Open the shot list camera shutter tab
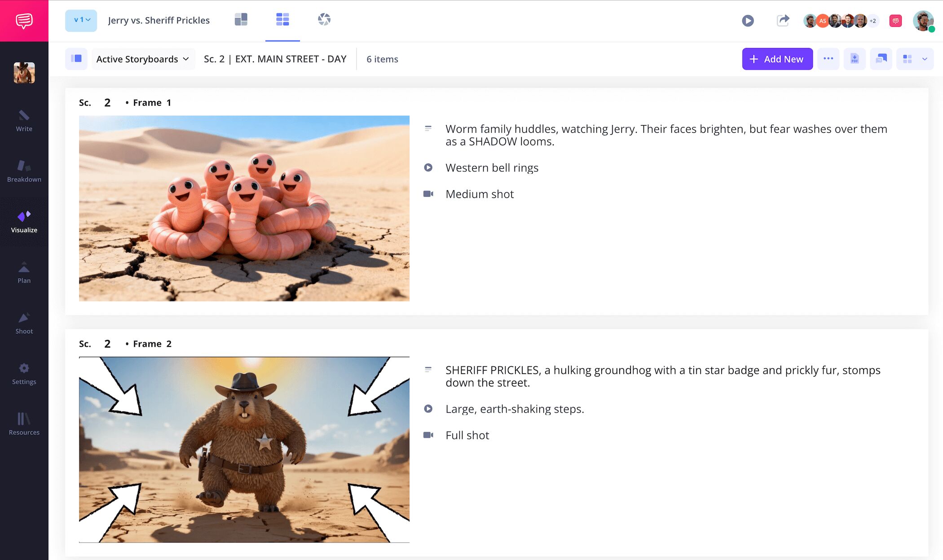943x560 pixels. tap(324, 19)
